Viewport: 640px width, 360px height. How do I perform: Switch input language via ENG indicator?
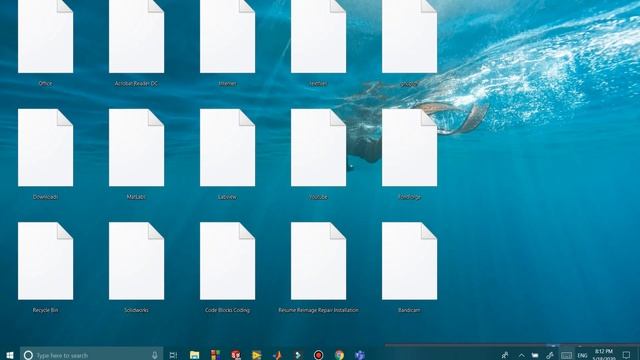coord(582,356)
